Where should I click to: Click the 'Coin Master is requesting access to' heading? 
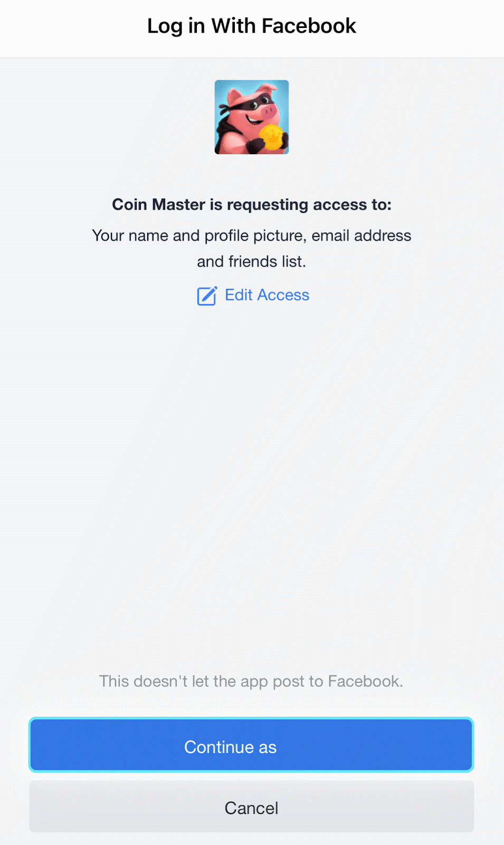(252, 205)
